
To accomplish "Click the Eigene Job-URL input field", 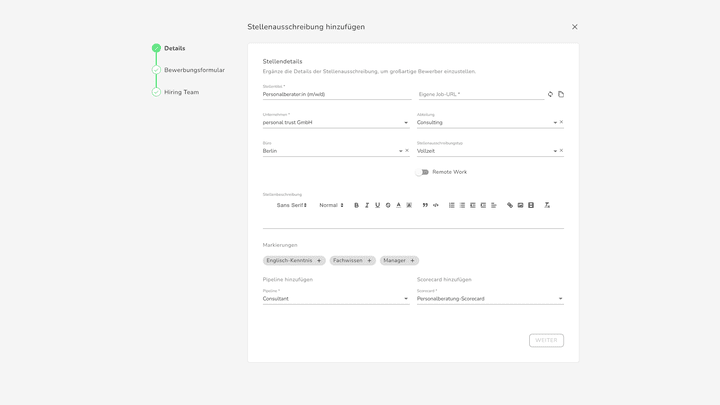I will click(x=481, y=94).
